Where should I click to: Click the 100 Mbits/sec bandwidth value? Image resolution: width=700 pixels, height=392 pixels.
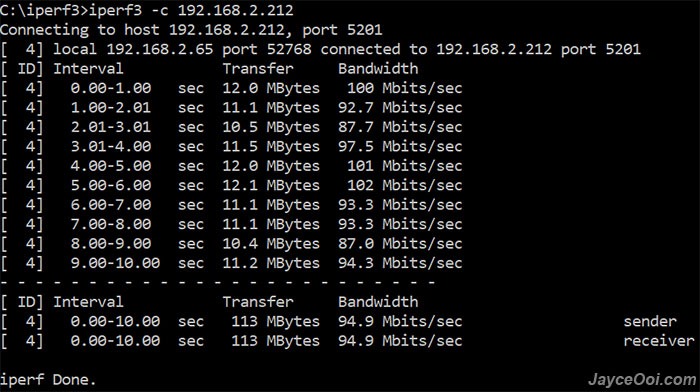404,88
